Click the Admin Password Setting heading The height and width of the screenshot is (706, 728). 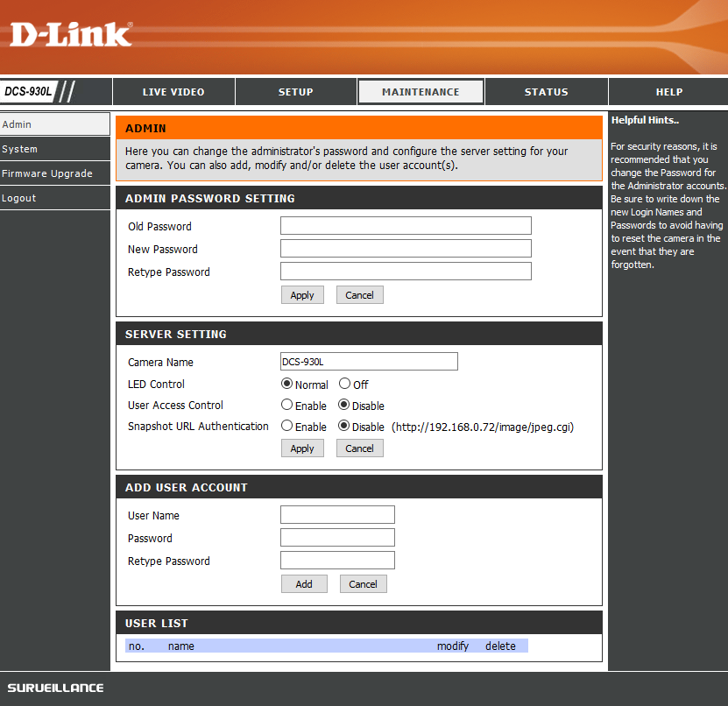[x=210, y=199]
